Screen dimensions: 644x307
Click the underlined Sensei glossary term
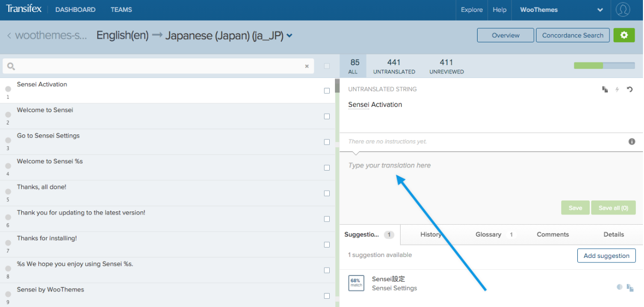(359, 104)
